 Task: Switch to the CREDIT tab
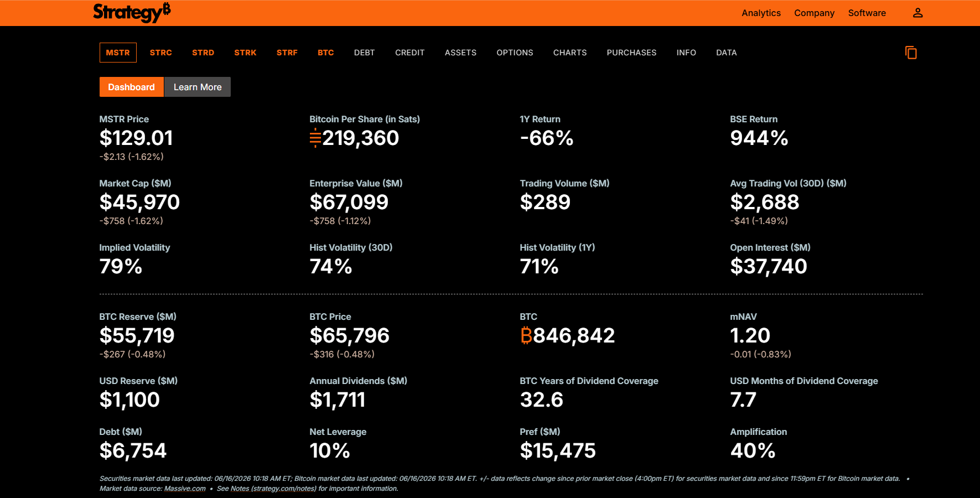[410, 53]
